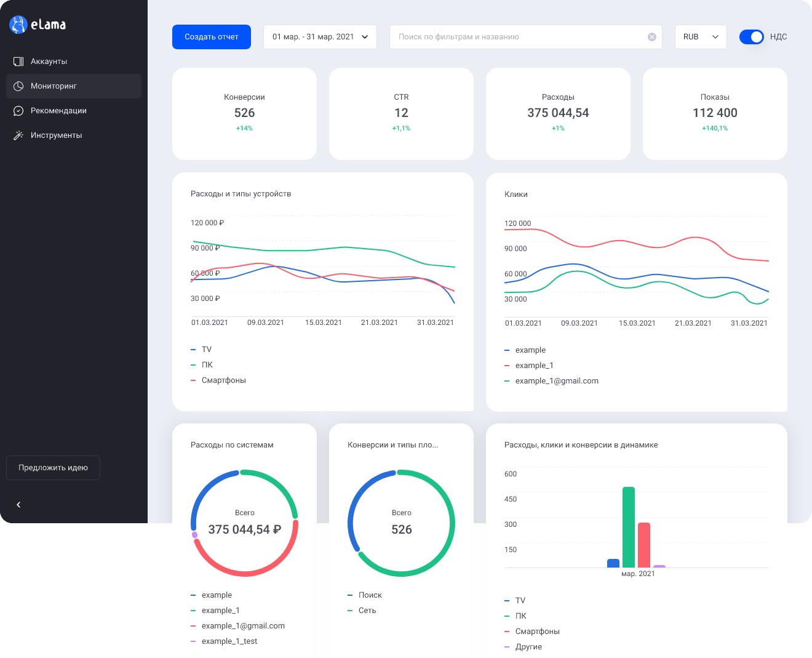
Task: Click the Мониторинг clock icon
Action: point(18,86)
